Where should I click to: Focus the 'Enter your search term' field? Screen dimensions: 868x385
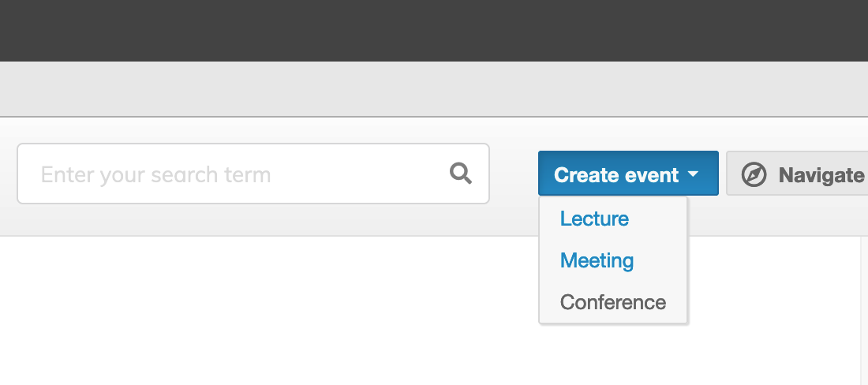click(253, 174)
